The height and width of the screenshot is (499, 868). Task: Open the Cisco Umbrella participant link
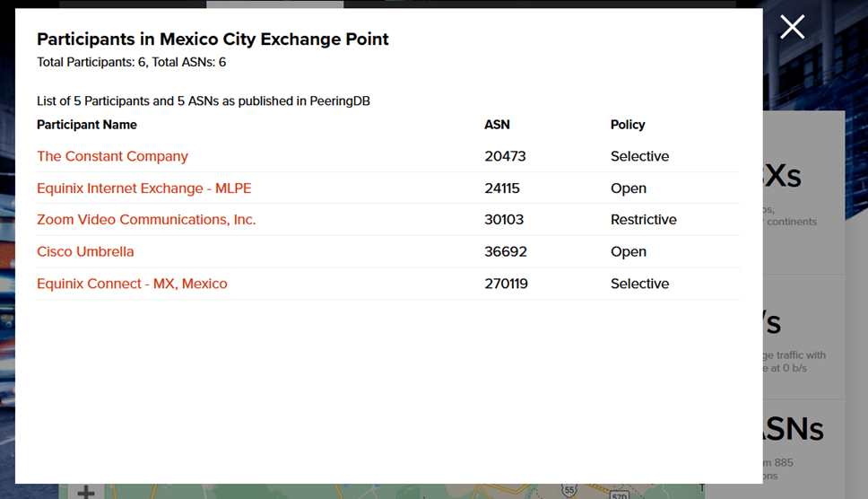point(85,251)
